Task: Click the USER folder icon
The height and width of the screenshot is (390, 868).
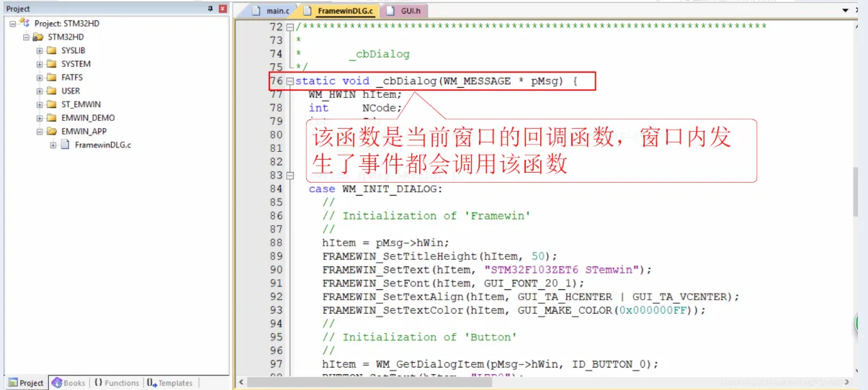Action: (x=51, y=91)
